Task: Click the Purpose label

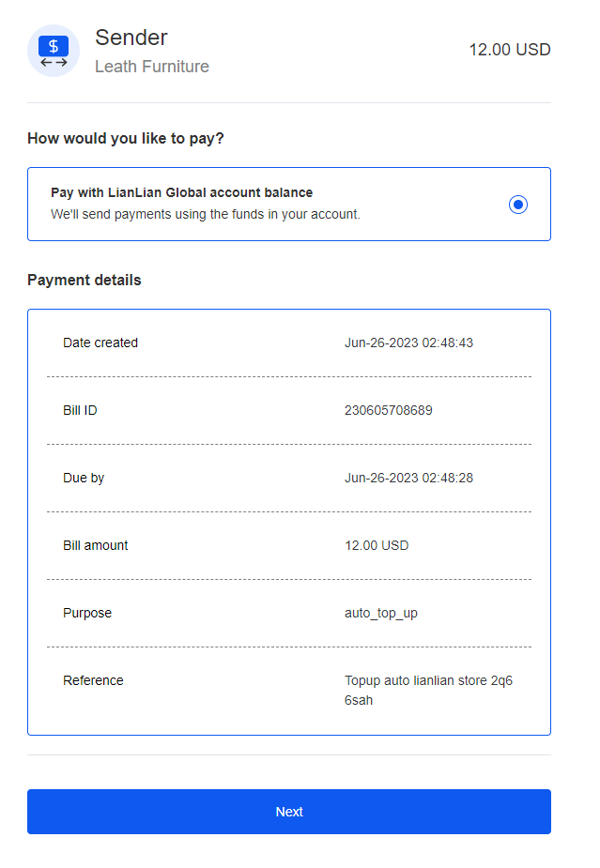Action: pyautogui.click(x=87, y=614)
